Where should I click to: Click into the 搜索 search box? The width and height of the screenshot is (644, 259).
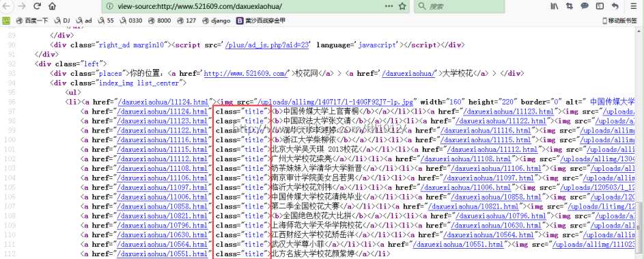click(459, 6)
